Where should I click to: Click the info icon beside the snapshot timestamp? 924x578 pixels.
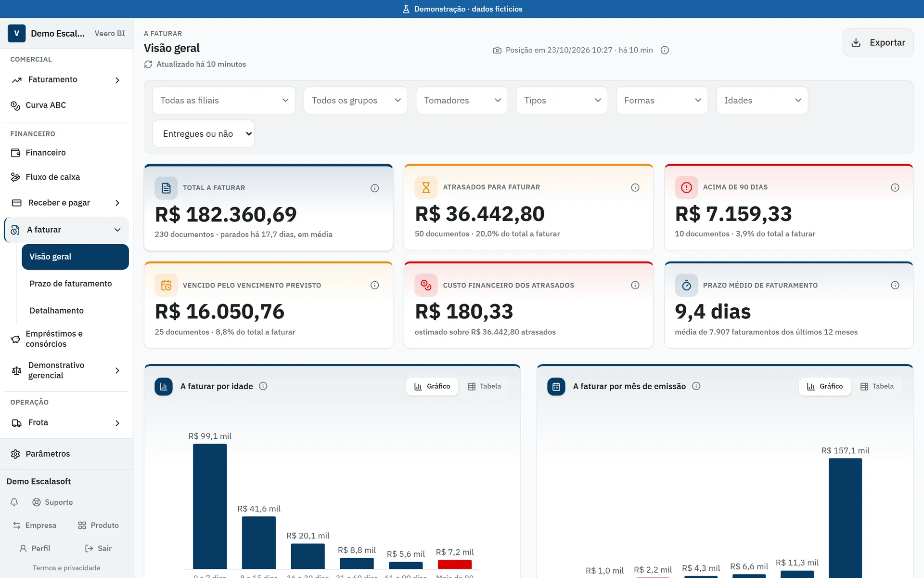click(665, 50)
